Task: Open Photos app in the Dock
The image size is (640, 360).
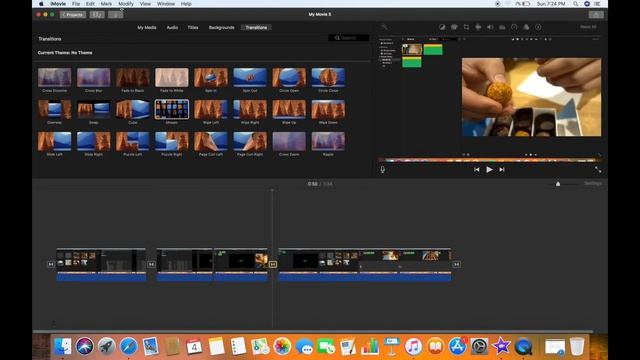Action: pos(282,347)
